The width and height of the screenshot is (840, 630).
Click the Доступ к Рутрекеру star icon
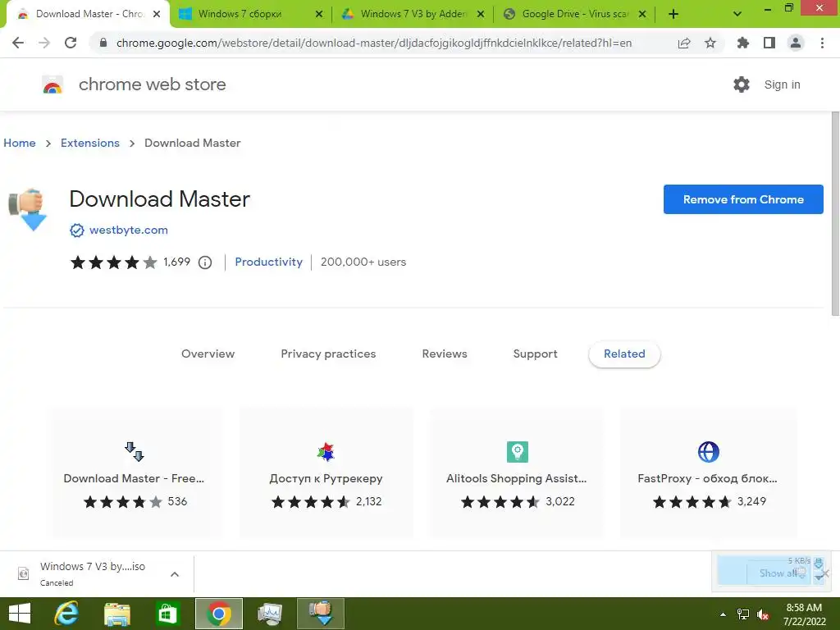tap(326, 452)
